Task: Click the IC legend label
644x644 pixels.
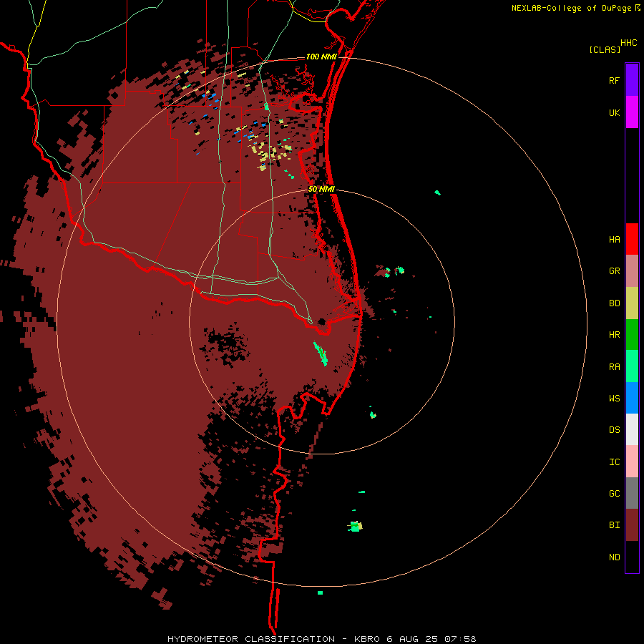Action: pyautogui.click(x=614, y=462)
